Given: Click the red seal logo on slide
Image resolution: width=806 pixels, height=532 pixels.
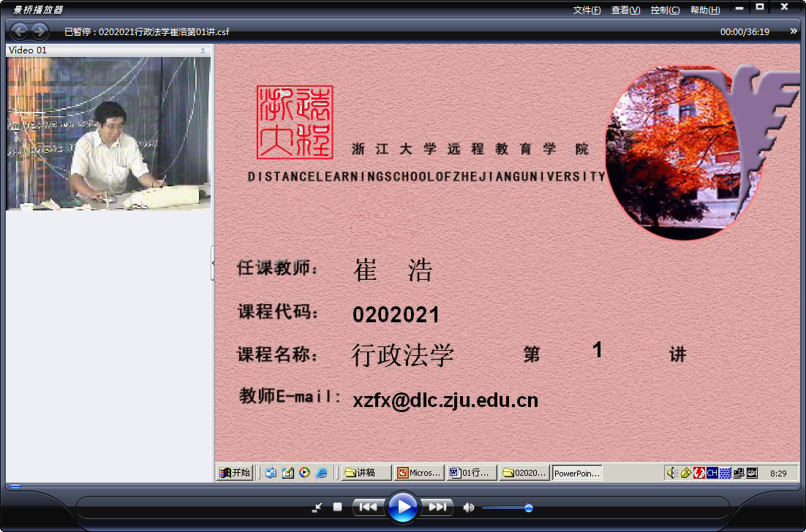Looking at the screenshot, I should [x=295, y=122].
